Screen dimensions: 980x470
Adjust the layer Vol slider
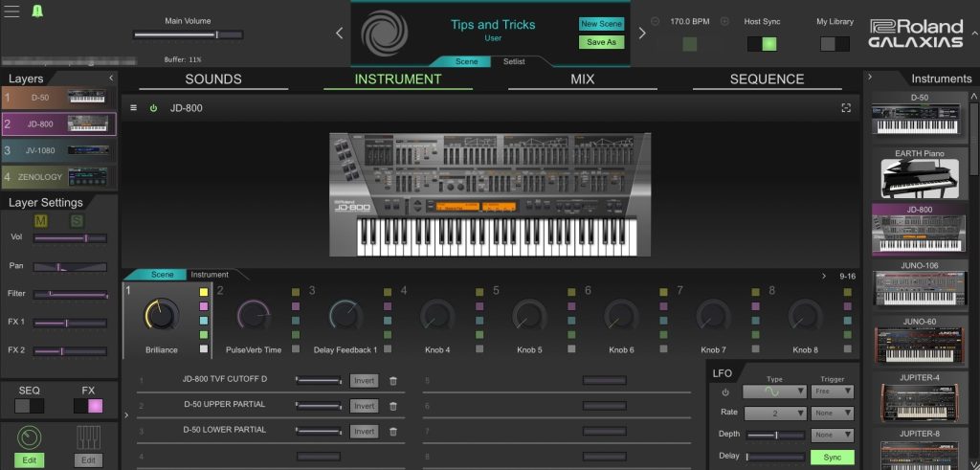tap(71, 238)
